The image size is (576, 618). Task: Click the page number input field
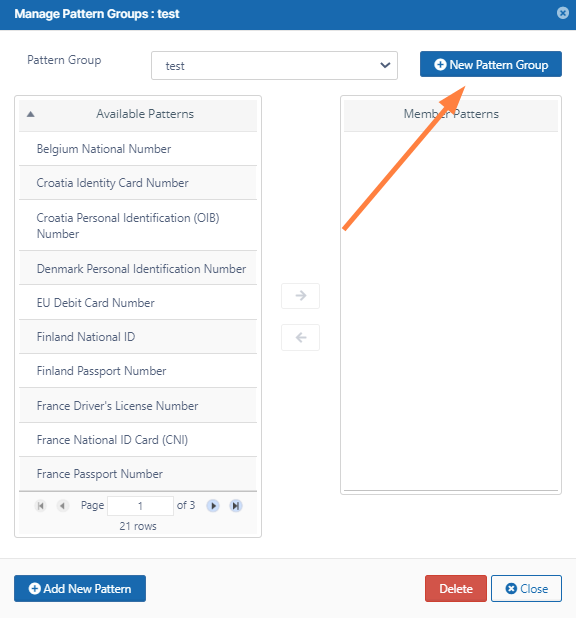[x=140, y=506]
